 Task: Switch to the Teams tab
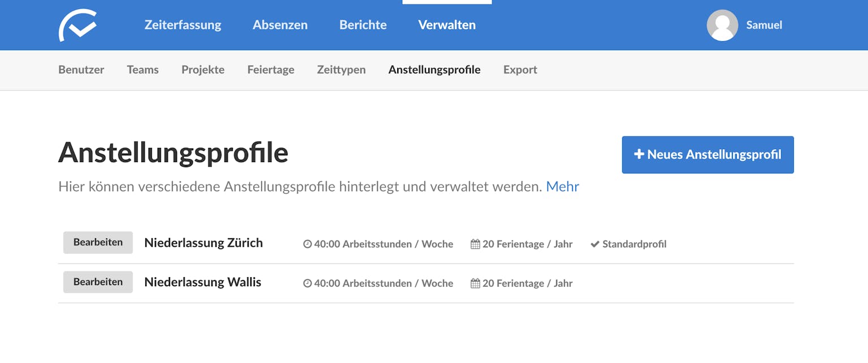143,69
